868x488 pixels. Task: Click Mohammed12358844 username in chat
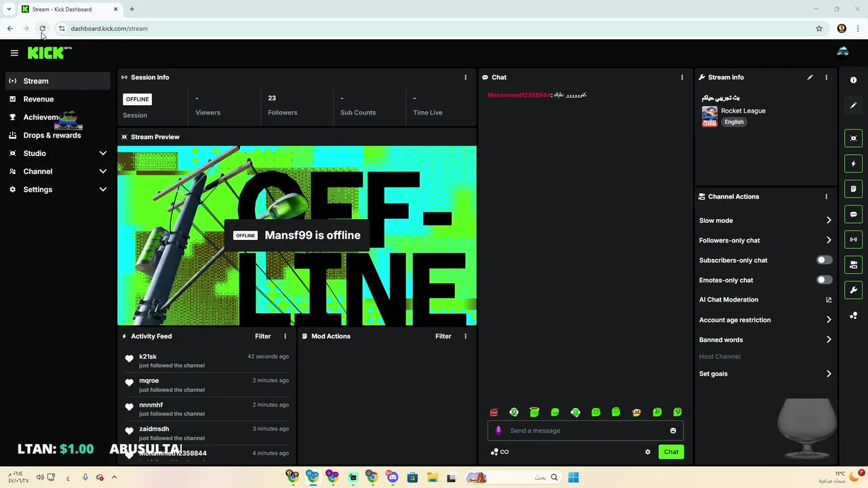point(519,95)
